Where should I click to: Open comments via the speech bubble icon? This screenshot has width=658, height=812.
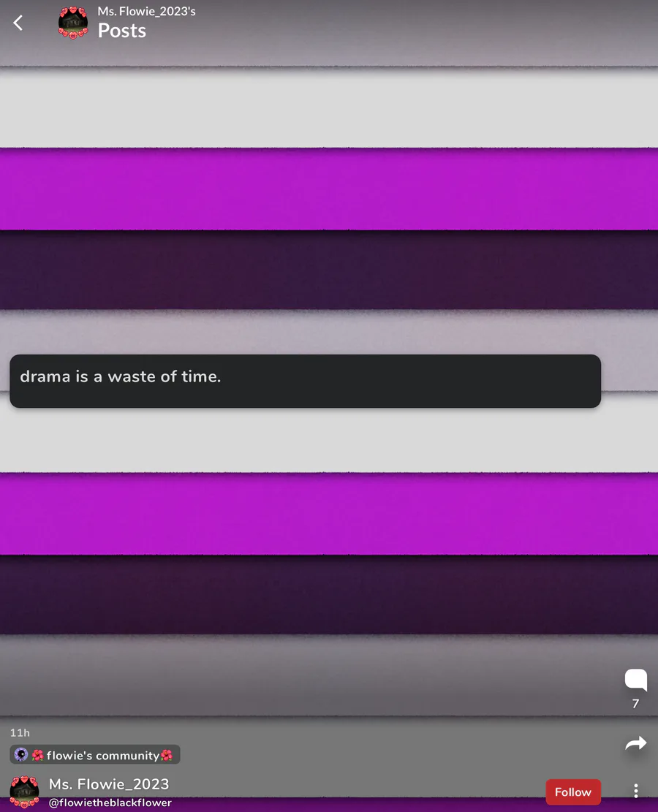coord(636,680)
